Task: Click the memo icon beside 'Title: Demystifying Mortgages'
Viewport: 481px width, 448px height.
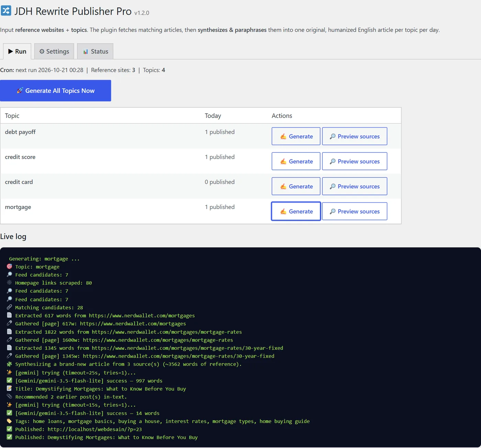Action: (x=9, y=388)
